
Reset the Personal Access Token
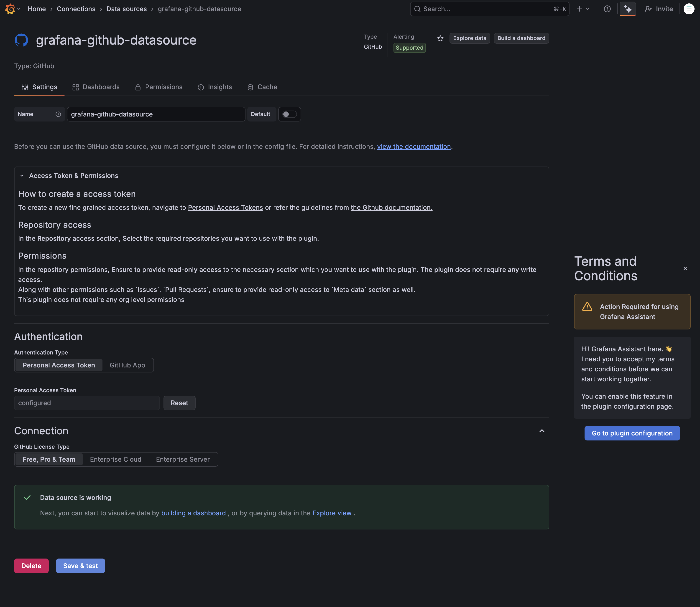pyautogui.click(x=179, y=403)
